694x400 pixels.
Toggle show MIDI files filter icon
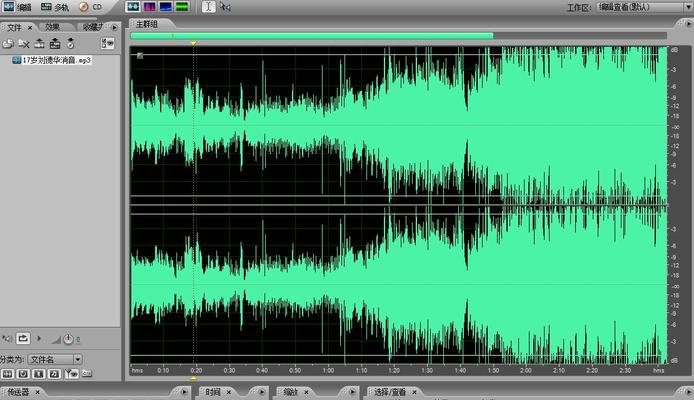point(54,374)
